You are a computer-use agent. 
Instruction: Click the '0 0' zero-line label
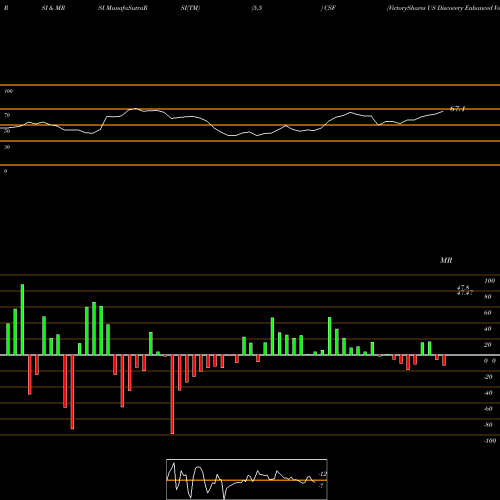[x=490, y=361]
